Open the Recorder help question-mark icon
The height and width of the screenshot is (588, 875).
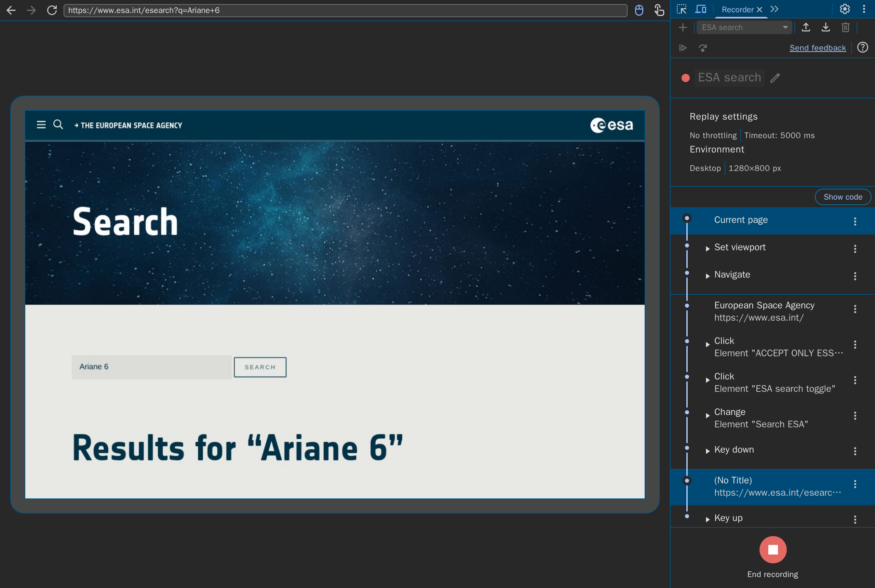click(863, 48)
